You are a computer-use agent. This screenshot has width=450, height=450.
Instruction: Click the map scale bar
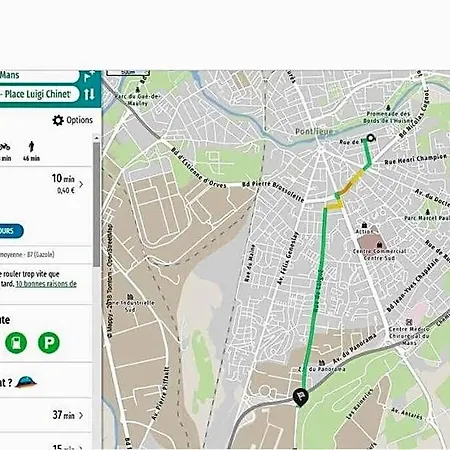[x=128, y=72]
